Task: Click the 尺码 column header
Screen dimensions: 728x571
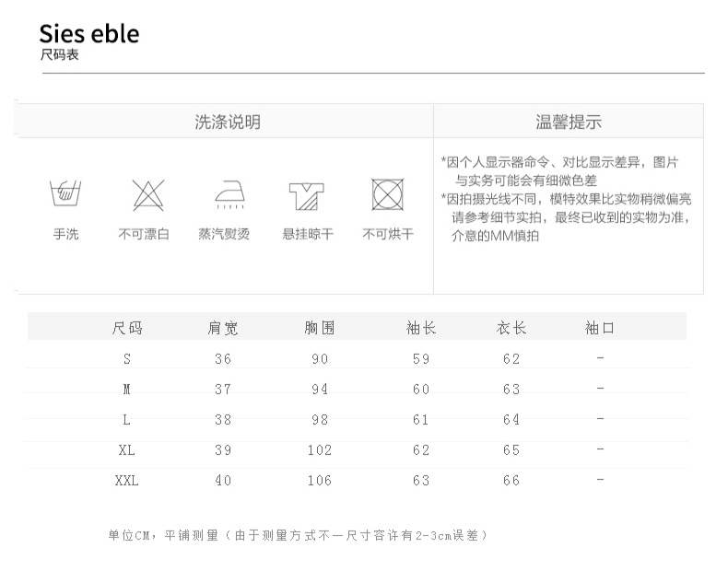Action: [x=127, y=328]
